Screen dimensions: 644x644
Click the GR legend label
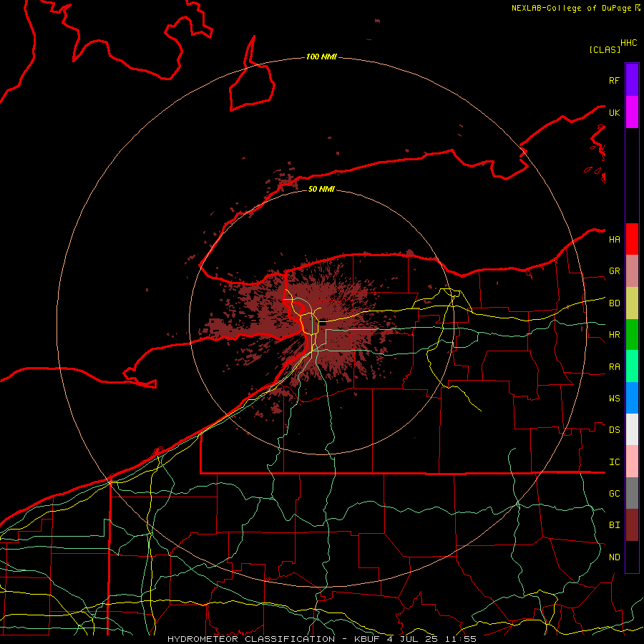614,271
